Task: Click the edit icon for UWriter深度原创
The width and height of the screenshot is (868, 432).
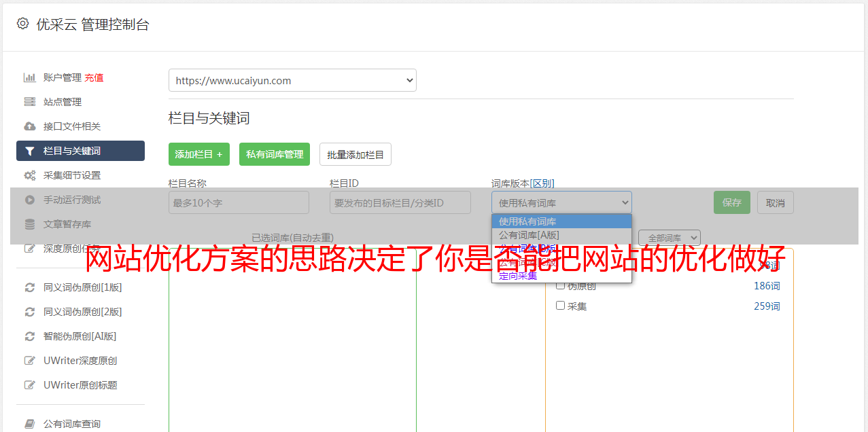Action: (29, 361)
